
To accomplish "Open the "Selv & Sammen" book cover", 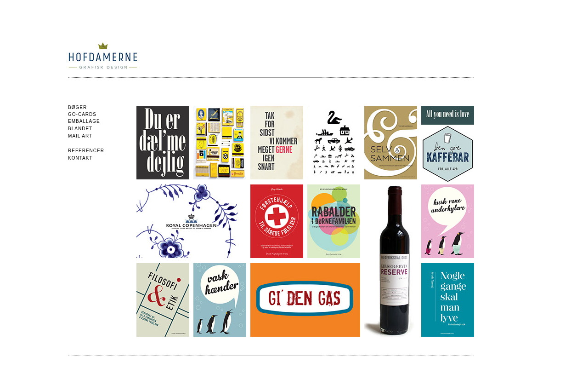I will point(390,143).
